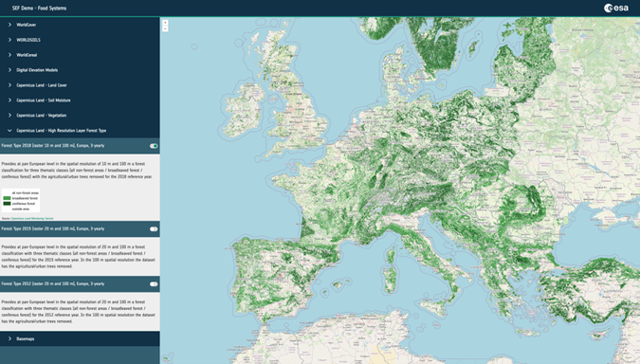
Task: Expand the Digital Elevation Models section
Action: click(x=80, y=70)
